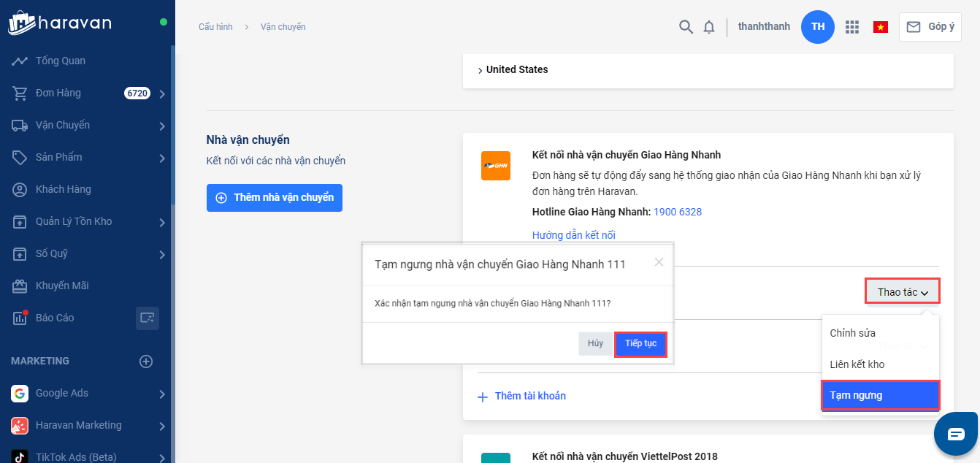Image resolution: width=980 pixels, height=463 pixels.
Task: Open the Thao tác dropdown
Action: pyautogui.click(x=902, y=292)
